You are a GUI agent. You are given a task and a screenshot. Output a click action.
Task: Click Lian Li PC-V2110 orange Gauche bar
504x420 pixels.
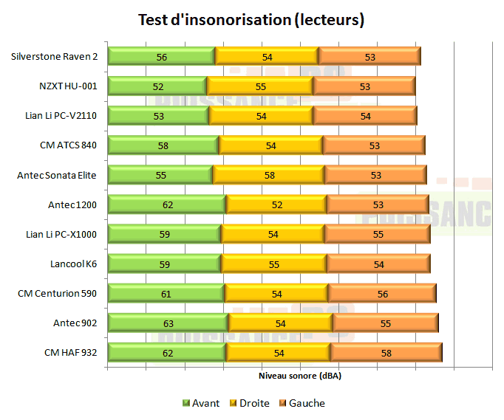[365, 115]
